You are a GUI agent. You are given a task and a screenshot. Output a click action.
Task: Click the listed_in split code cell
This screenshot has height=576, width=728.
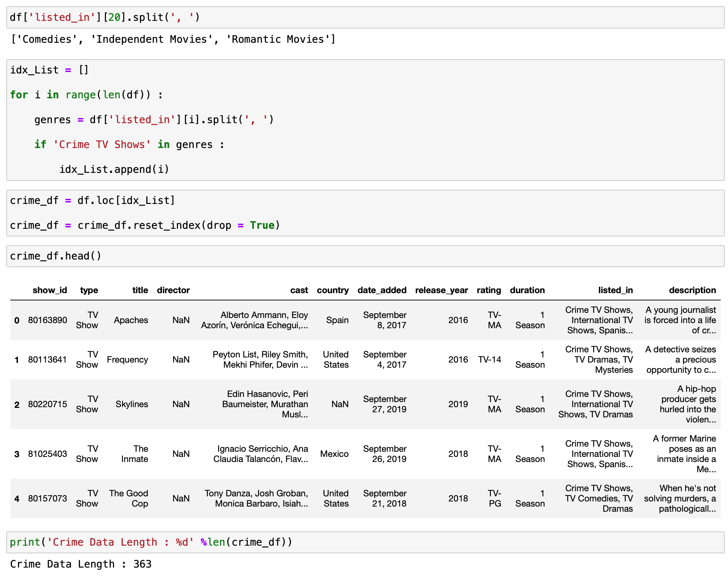(x=365, y=17)
